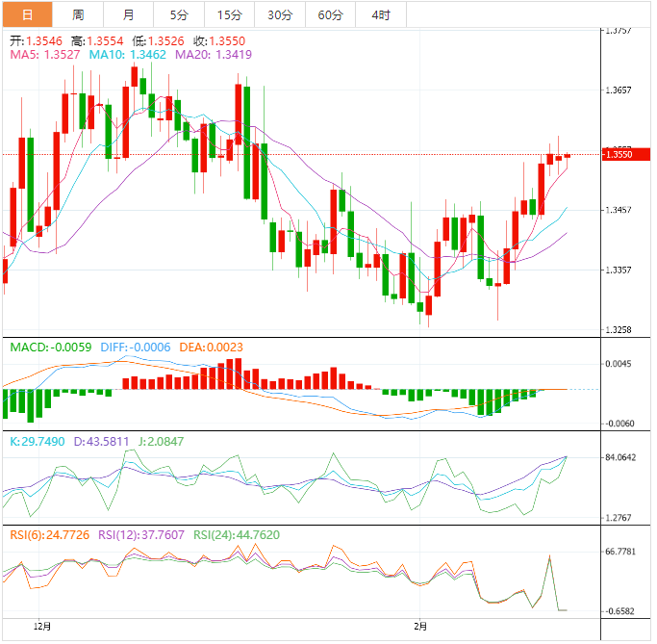Viewport: 657px width, 644px height.
Task: Switch to the 月 monthly tab
Action: click(x=129, y=14)
